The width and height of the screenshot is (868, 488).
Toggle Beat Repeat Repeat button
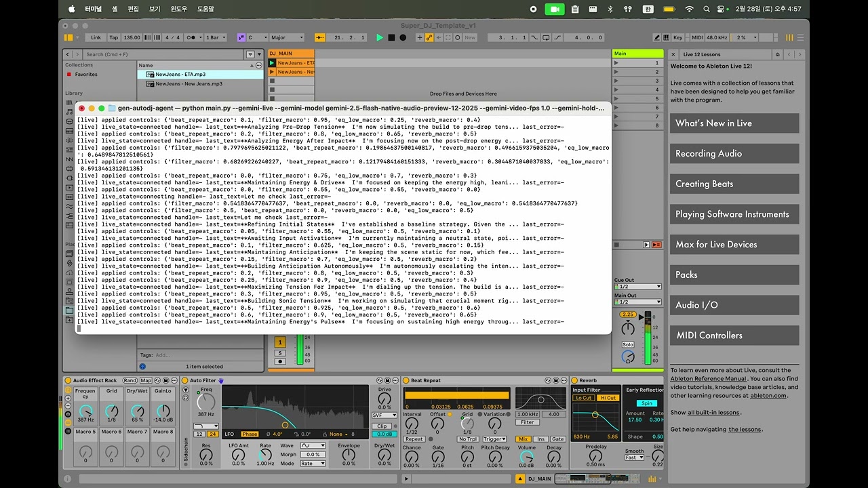coord(414,439)
